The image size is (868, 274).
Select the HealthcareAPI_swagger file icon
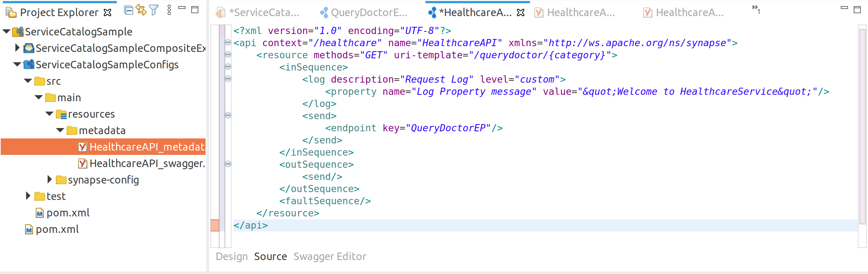pos(83,163)
